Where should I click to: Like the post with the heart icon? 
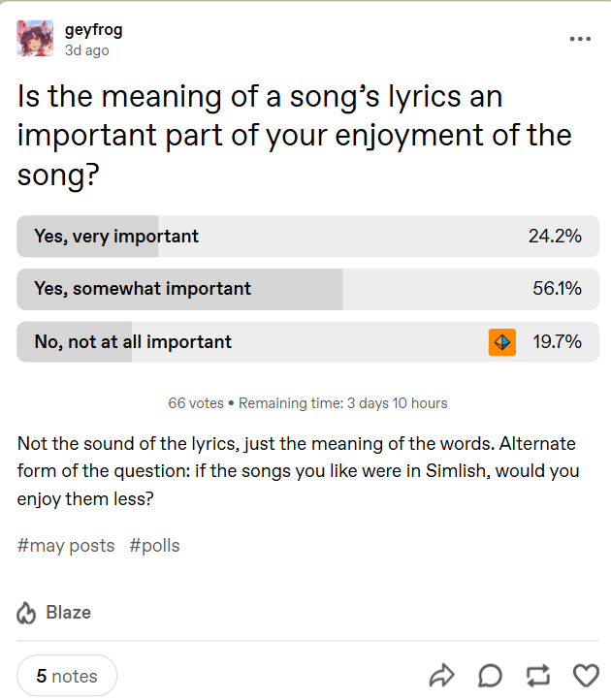coord(586,675)
